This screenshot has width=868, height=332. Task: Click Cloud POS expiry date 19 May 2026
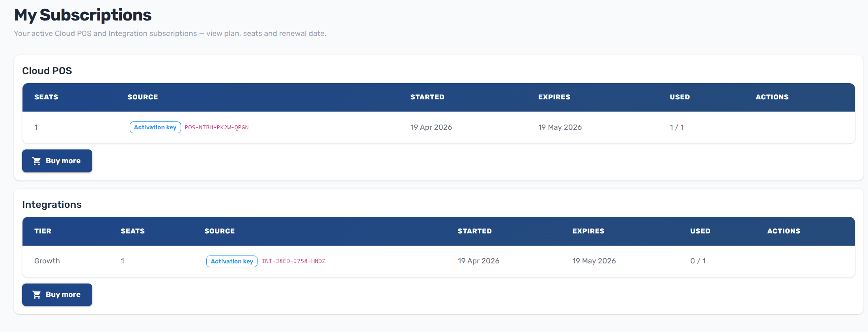(x=560, y=127)
